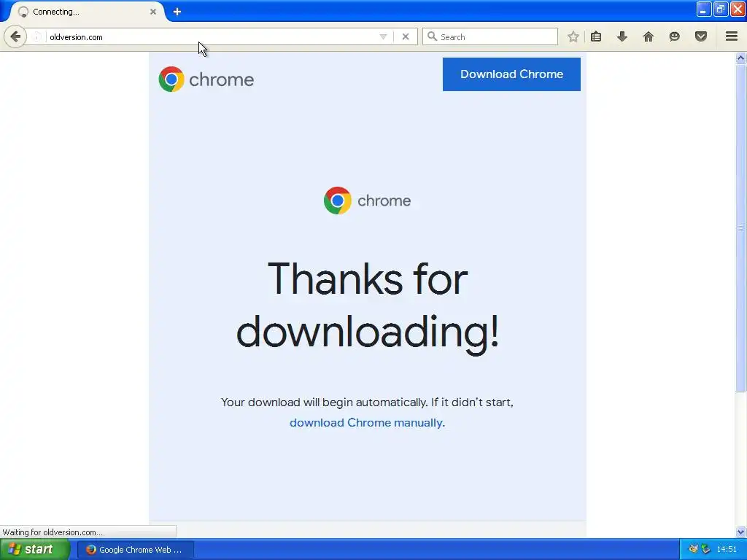
Task: Select the 'Connecting...' tab
Action: (86, 12)
